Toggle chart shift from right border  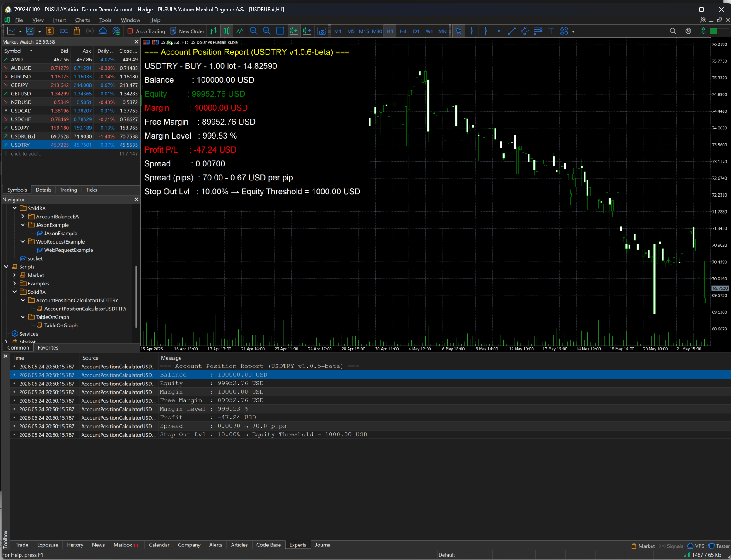[x=307, y=31]
